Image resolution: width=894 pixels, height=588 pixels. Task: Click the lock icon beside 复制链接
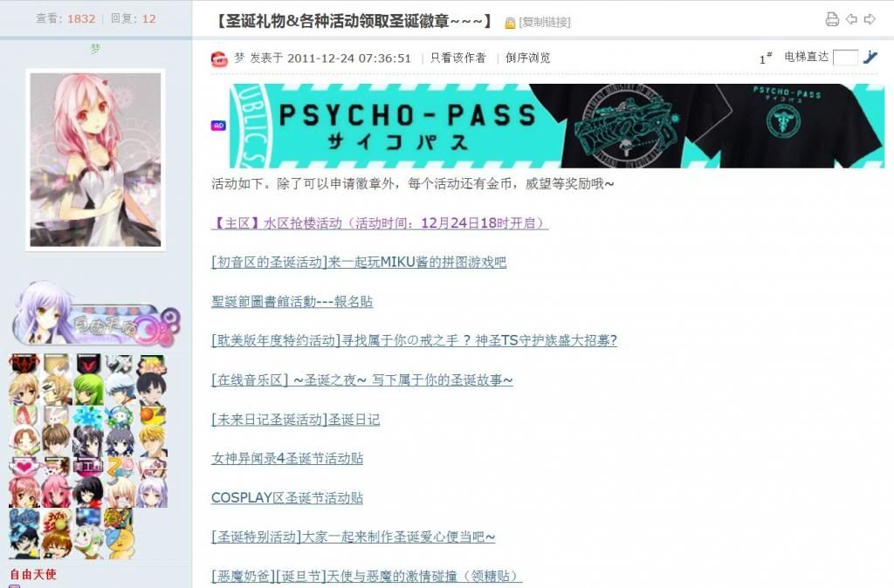(510, 23)
